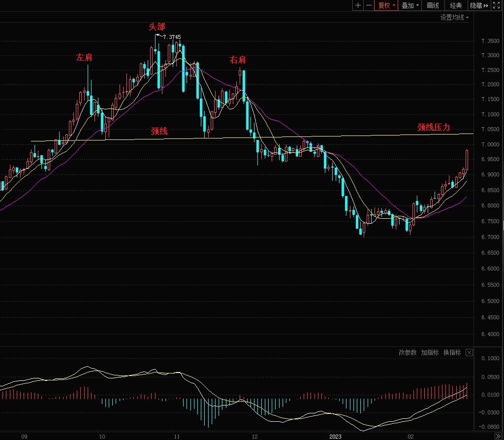Toggle the 隐藏 hide panel arrows
The height and width of the screenshot is (440, 504).
(x=479, y=5)
